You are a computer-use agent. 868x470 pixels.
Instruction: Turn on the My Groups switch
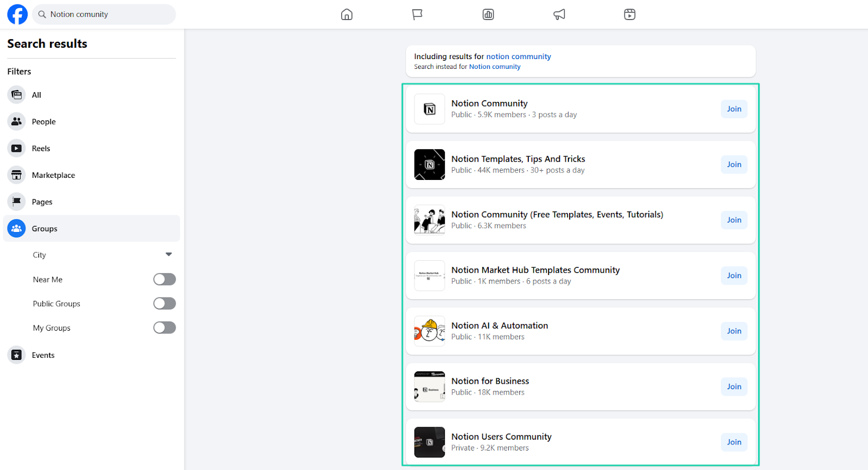pyautogui.click(x=164, y=327)
